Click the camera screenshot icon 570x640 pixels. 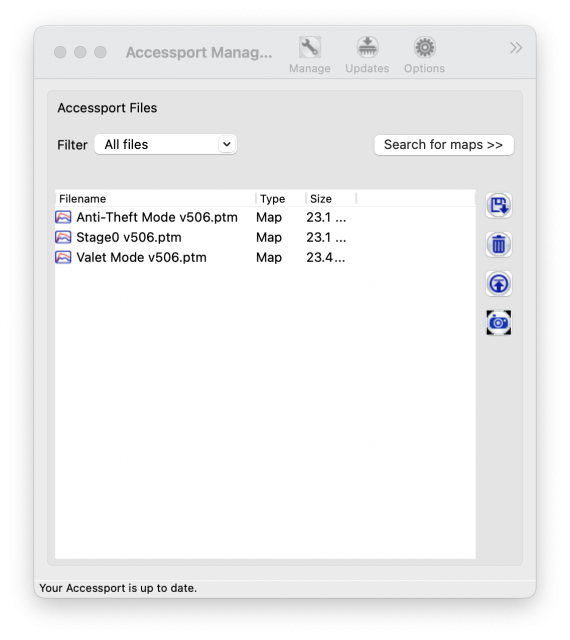point(499,322)
